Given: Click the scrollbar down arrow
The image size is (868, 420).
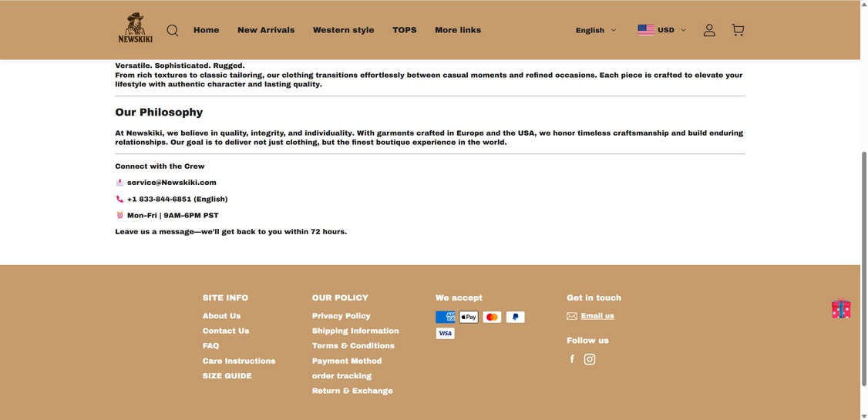Looking at the screenshot, I should (x=863, y=416).
